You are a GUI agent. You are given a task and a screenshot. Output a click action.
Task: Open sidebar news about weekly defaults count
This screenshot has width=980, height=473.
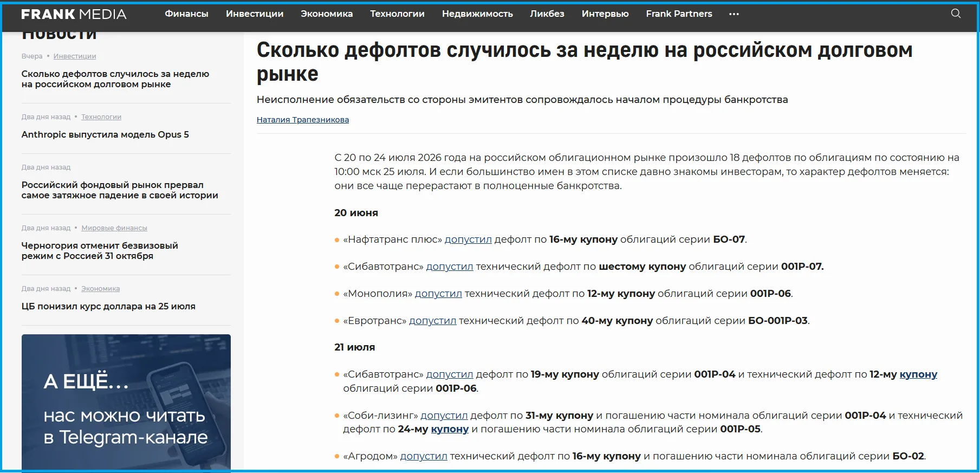(115, 79)
